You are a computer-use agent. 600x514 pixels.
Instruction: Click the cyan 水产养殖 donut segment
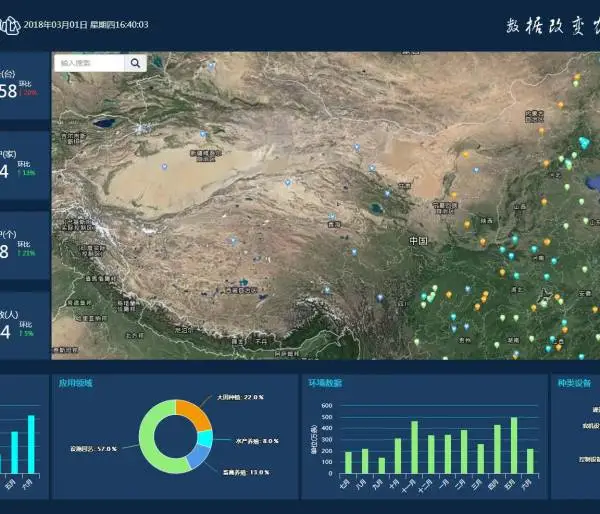205,439
